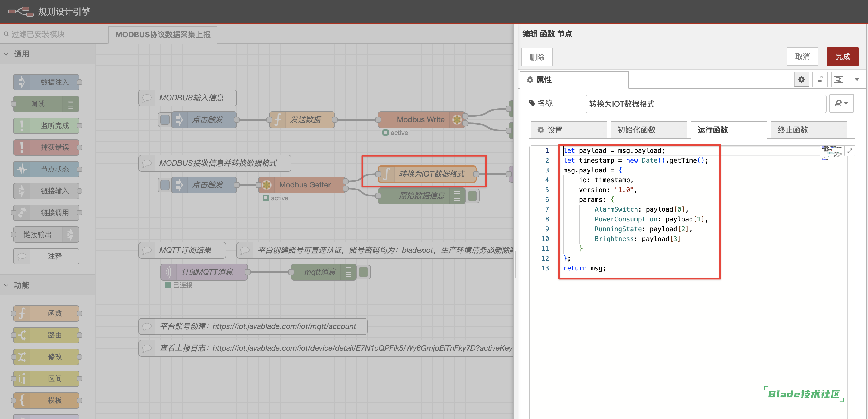Select the 订阅MQTT消息 node
The width and height of the screenshot is (868, 419).
pos(204,272)
